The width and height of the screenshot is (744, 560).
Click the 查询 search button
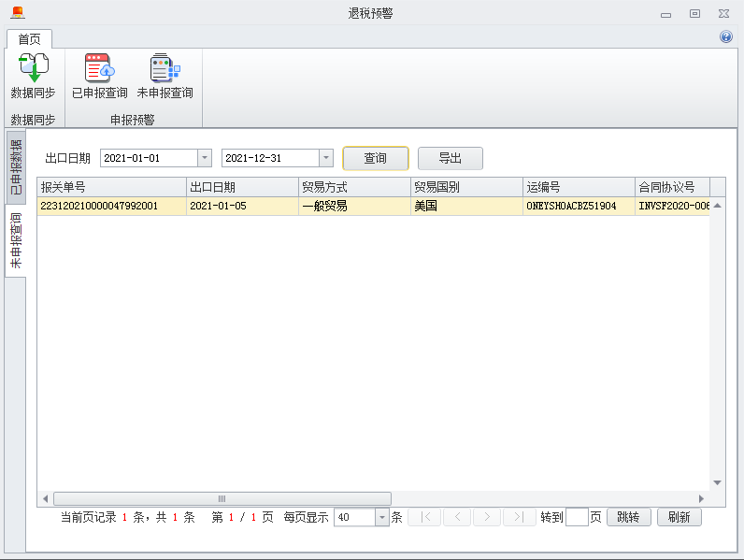click(376, 158)
